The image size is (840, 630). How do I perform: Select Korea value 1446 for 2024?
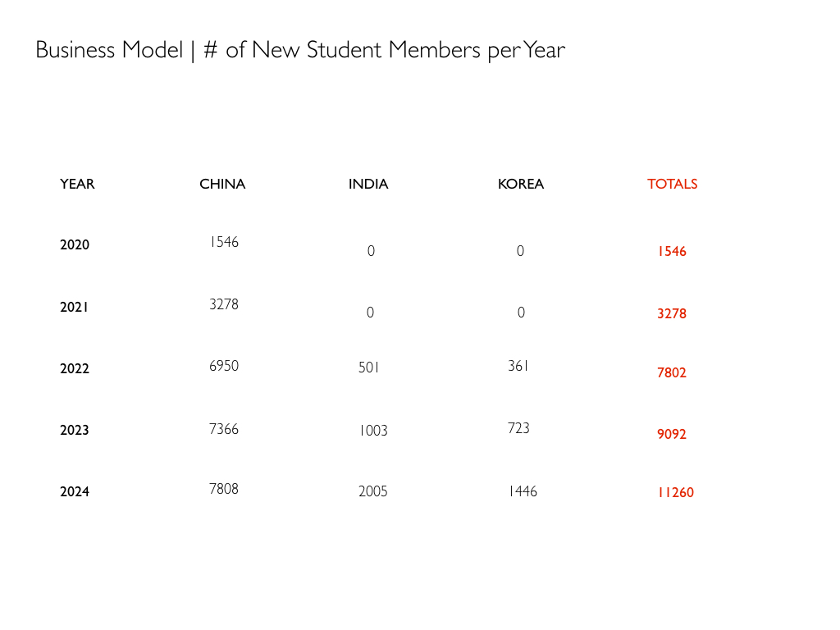523,491
